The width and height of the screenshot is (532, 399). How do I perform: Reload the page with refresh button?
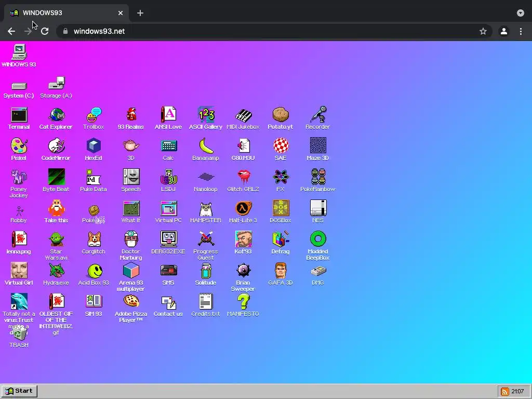coord(45,31)
